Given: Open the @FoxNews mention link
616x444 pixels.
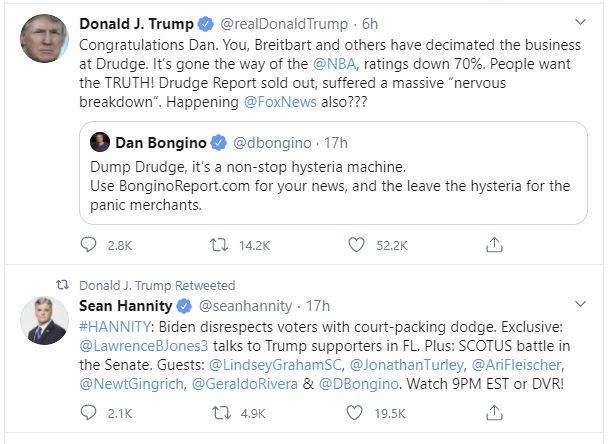Looking at the screenshot, I should tap(280, 102).
